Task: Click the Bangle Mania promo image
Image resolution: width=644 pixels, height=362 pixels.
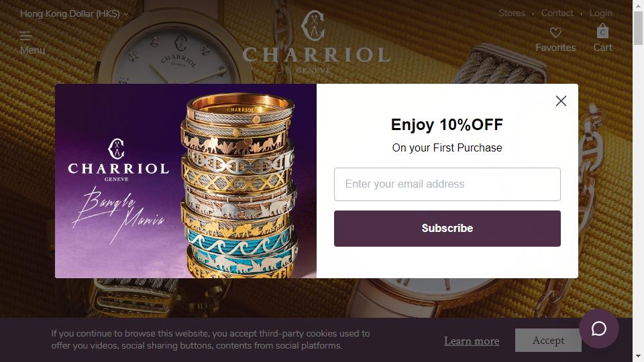Action: 186,181
